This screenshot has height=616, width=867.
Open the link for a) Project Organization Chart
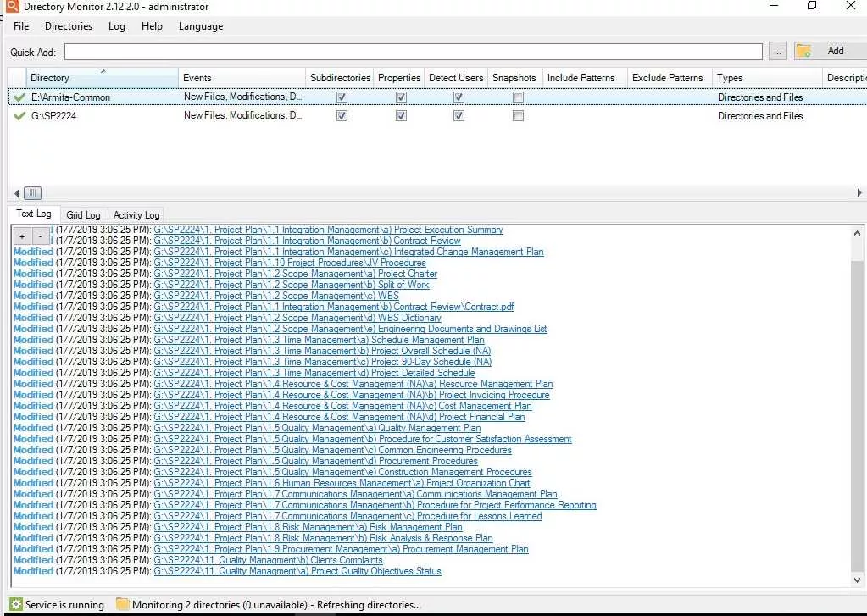click(x=342, y=483)
